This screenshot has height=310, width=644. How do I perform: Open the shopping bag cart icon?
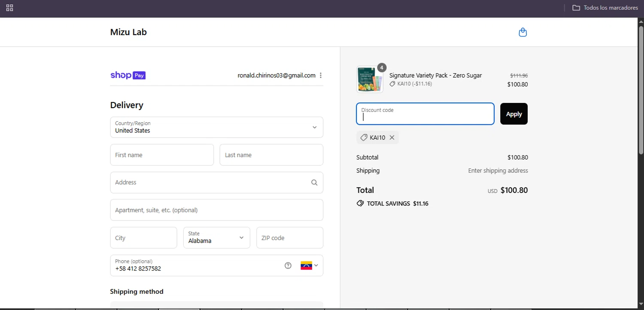pyautogui.click(x=522, y=32)
